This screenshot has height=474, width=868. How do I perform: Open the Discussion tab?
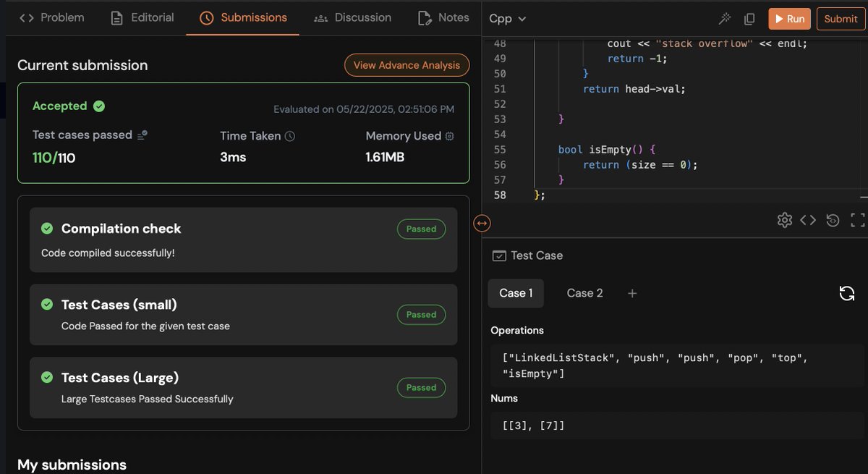pyautogui.click(x=352, y=17)
